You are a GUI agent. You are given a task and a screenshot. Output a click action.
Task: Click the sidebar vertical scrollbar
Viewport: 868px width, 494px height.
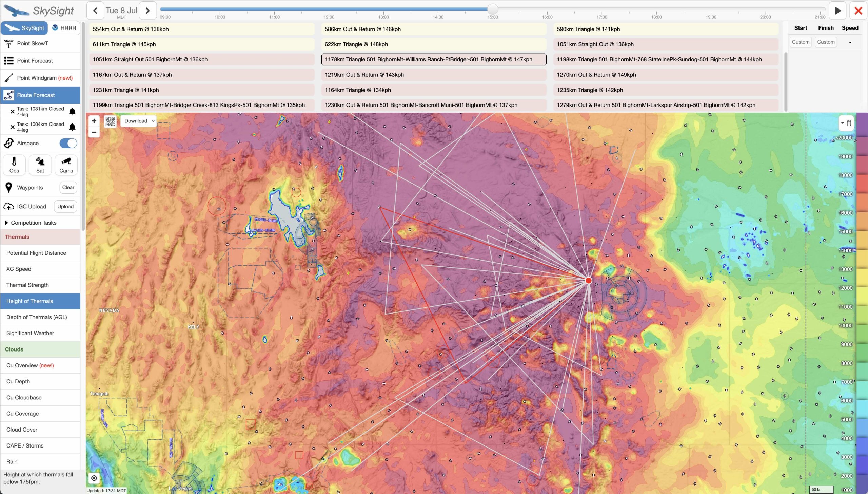[83, 126]
